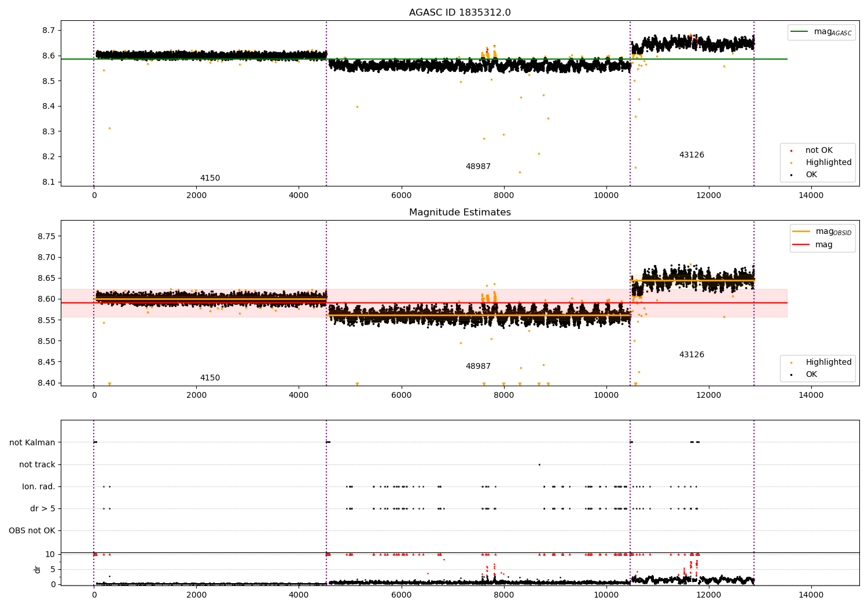
Task: Click observation label '48987' in Magnitude Estimates plot
Action: coord(478,367)
